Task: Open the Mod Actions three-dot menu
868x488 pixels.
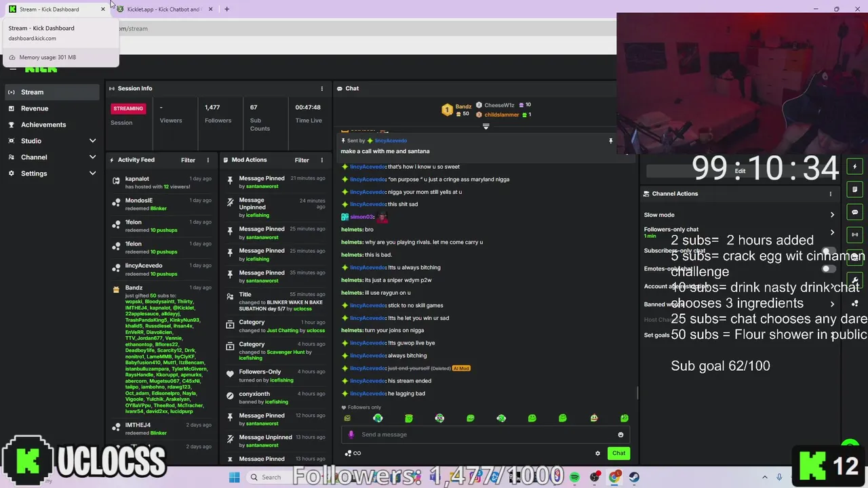Action: pyautogui.click(x=321, y=160)
